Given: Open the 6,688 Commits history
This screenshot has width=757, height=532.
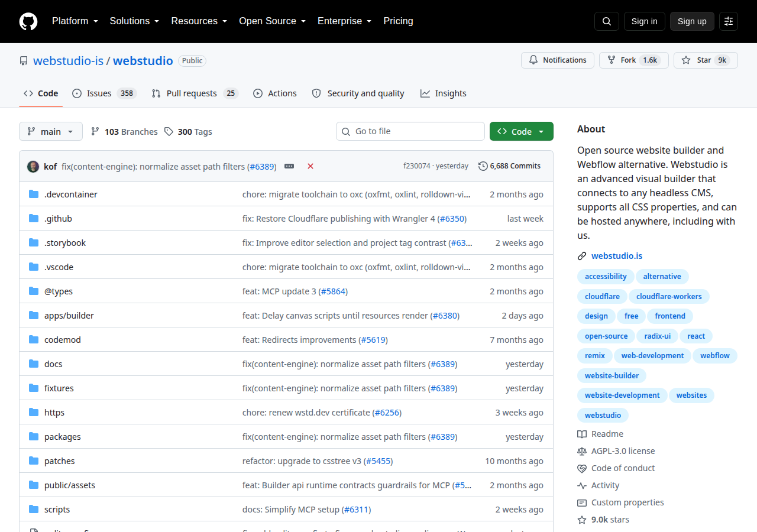Looking at the screenshot, I should click(510, 166).
